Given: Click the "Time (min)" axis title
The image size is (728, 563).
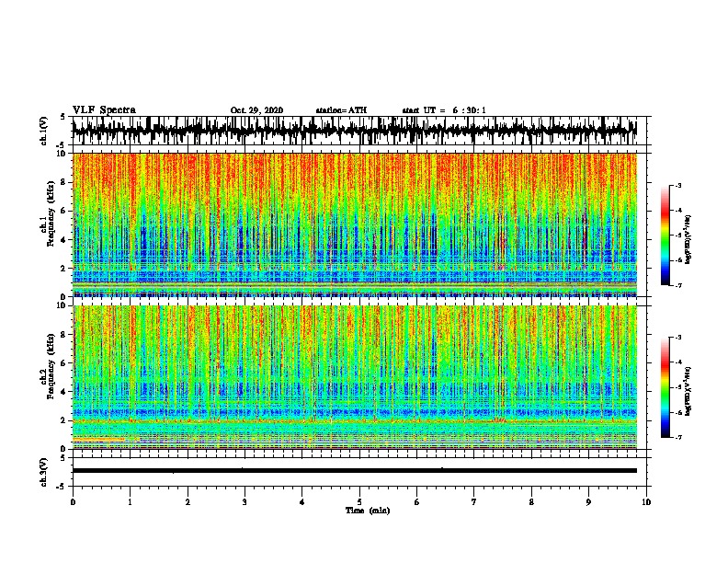Looking at the screenshot, I should click(368, 511).
